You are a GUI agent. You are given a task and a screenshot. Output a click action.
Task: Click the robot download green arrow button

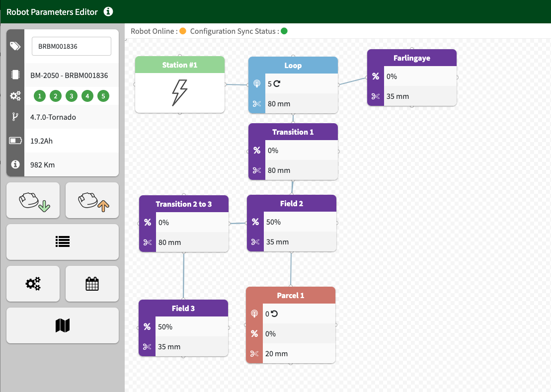coord(33,200)
